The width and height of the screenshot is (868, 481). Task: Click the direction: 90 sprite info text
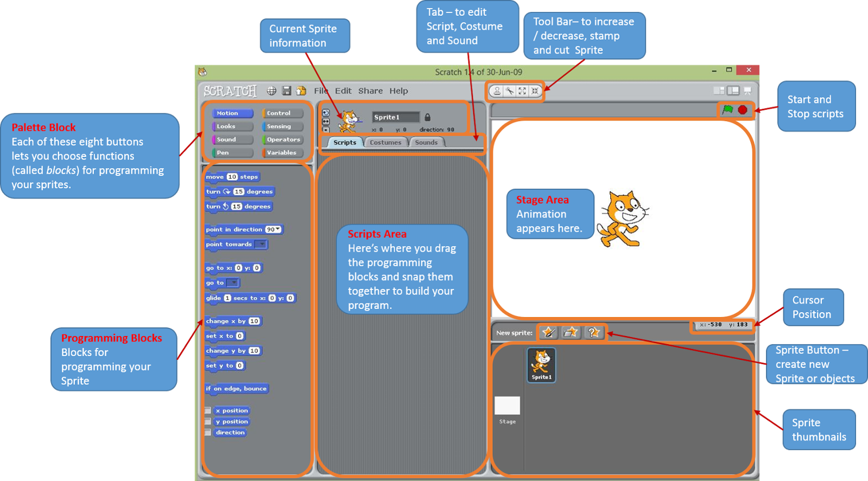(x=436, y=129)
